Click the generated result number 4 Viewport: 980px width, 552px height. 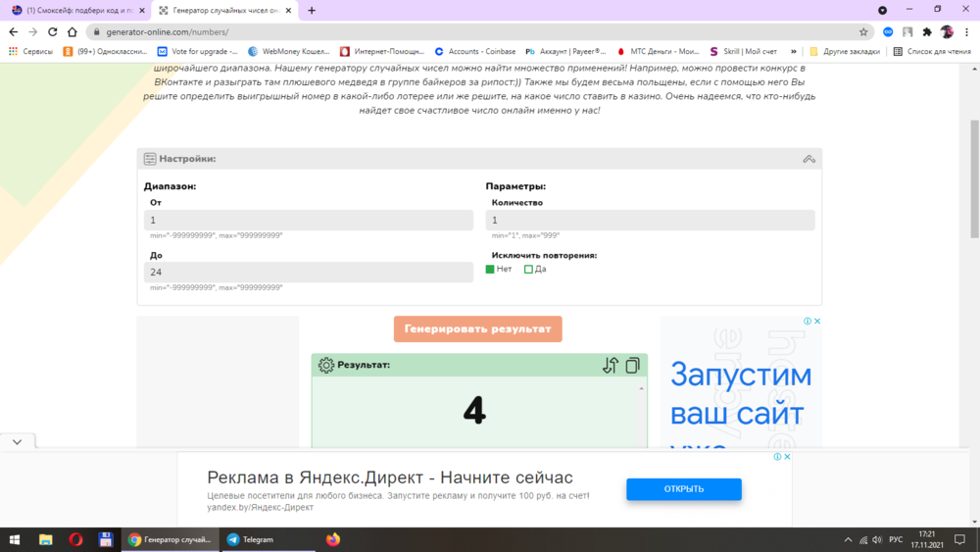pos(474,412)
